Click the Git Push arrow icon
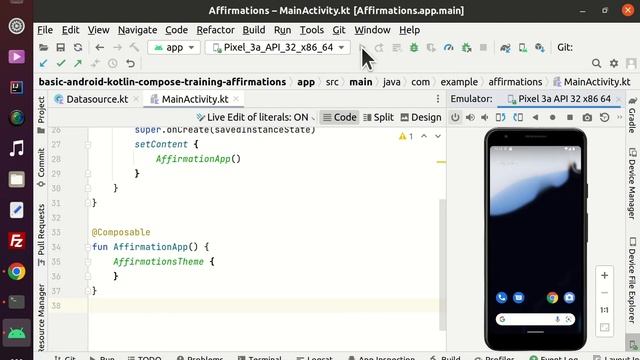Viewport: 640px width, 360px height. point(78,63)
